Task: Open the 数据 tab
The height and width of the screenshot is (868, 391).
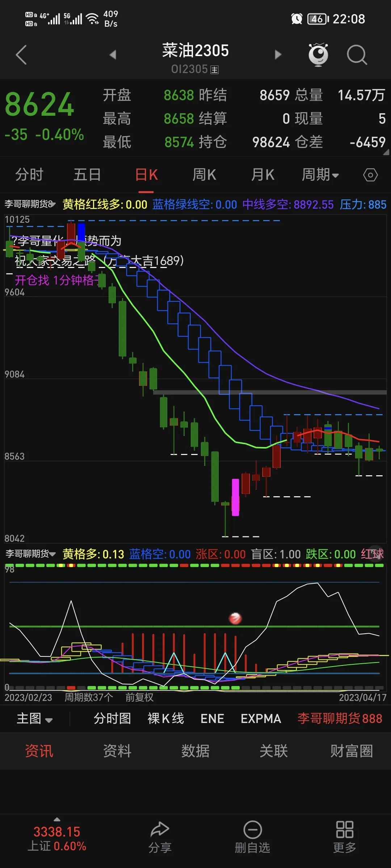Action: pos(195,751)
